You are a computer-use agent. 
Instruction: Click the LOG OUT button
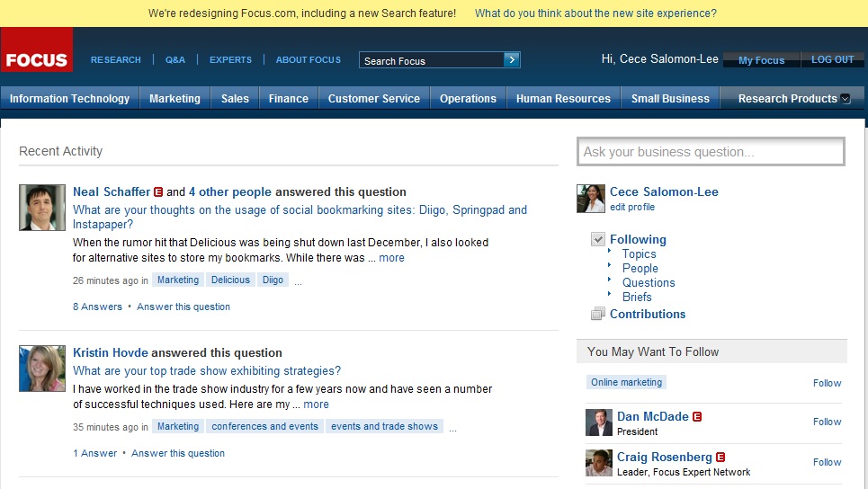832,60
